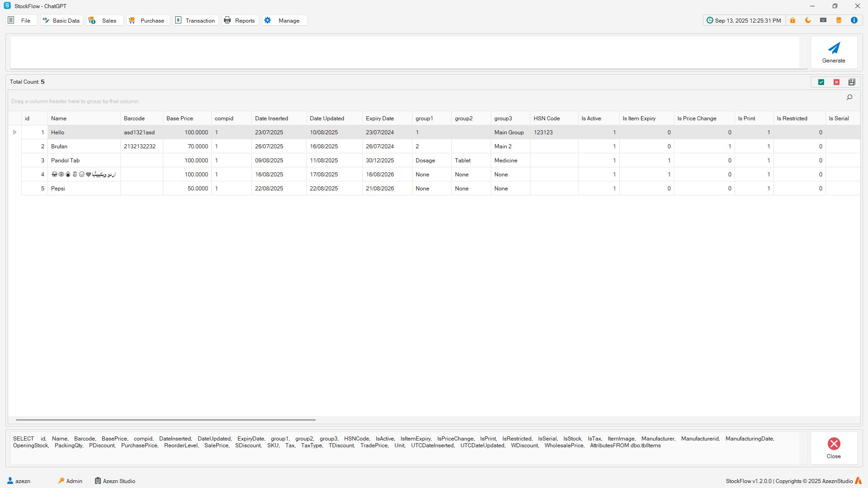The image size is (868, 488).
Task: Click the azezn user entry in the status bar
Action: coord(19,481)
